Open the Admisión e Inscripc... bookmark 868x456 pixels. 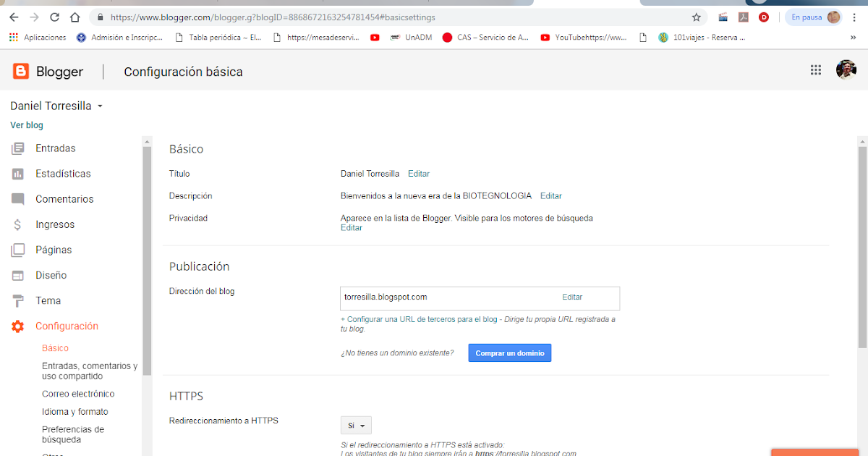[x=119, y=37]
